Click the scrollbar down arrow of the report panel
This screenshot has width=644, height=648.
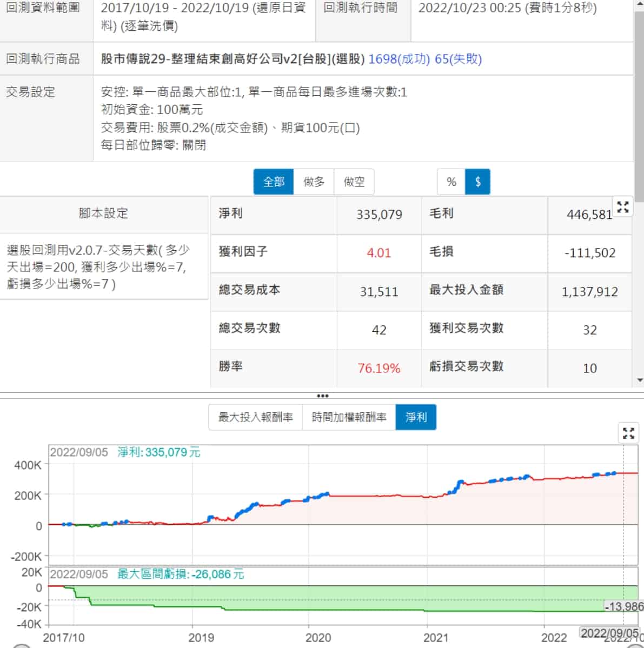[640, 380]
